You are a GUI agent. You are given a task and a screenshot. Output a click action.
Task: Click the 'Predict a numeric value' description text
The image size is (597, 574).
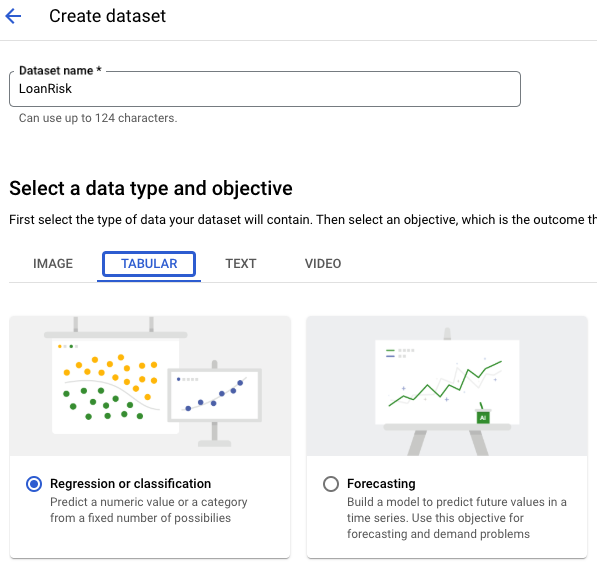click(x=149, y=510)
